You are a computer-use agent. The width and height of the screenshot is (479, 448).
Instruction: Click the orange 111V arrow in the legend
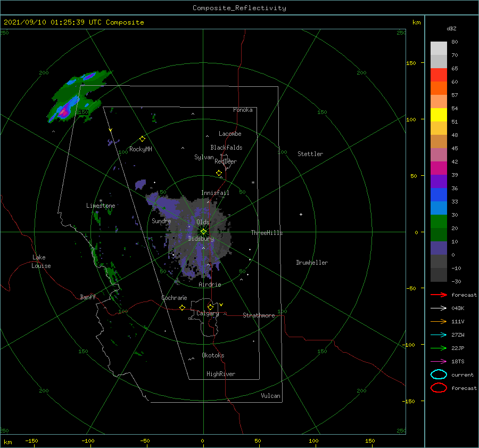click(x=439, y=321)
